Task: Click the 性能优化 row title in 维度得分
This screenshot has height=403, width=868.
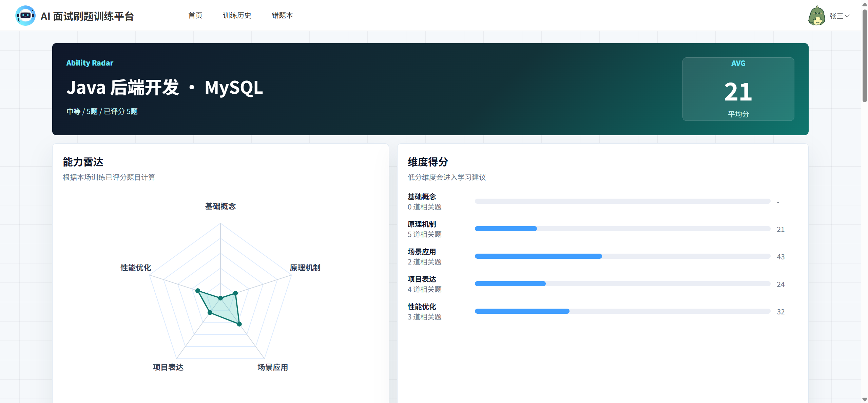Action: (x=422, y=307)
